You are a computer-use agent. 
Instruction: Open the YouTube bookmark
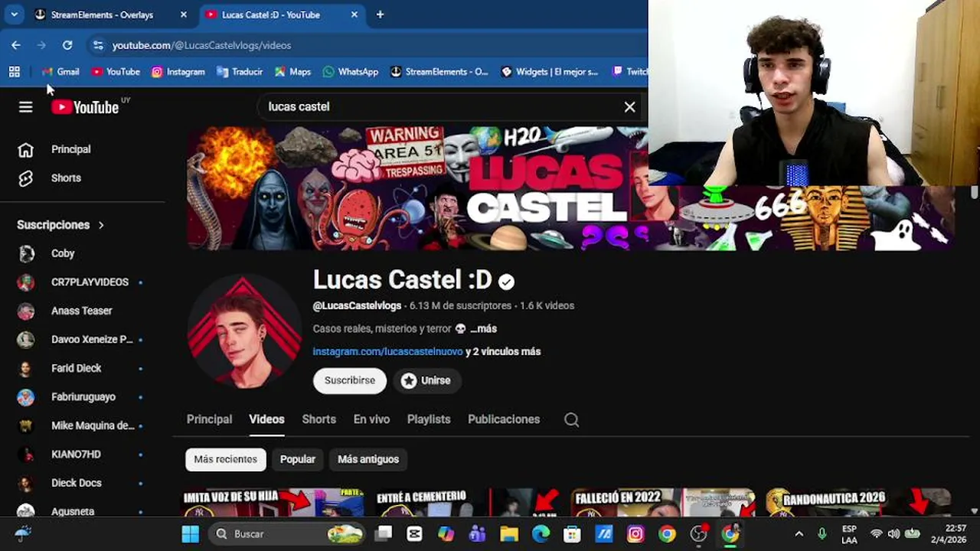pyautogui.click(x=116, y=71)
